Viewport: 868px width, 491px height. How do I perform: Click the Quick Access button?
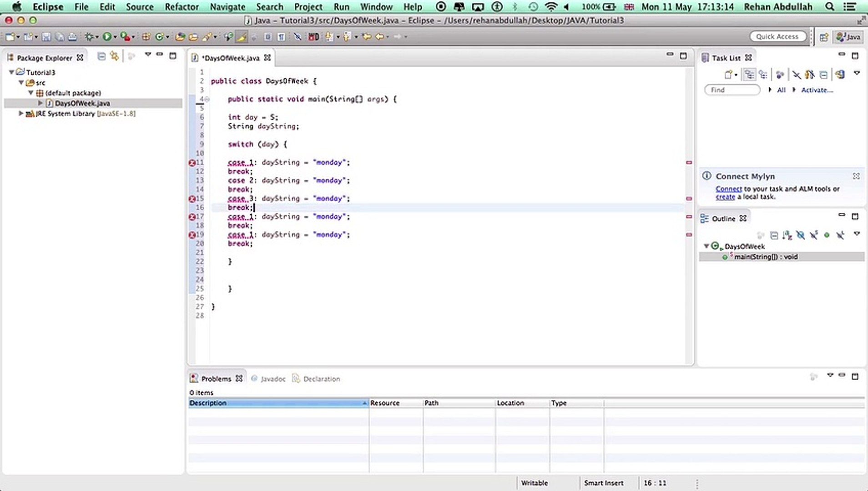click(778, 36)
